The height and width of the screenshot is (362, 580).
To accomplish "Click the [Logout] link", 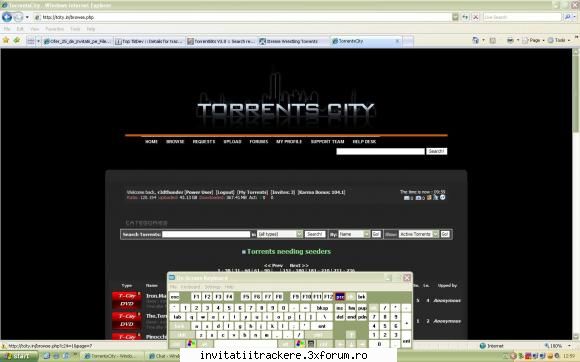I will (x=225, y=192).
